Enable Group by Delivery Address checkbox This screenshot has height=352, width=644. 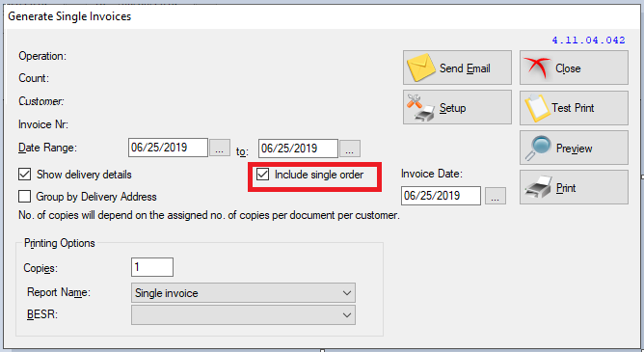coord(25,197)
